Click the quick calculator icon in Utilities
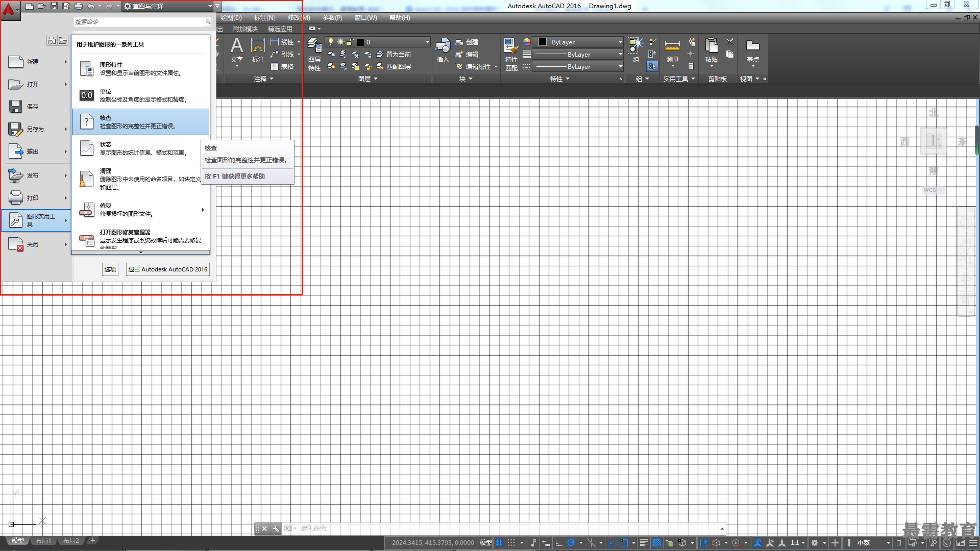 point(691,66)
